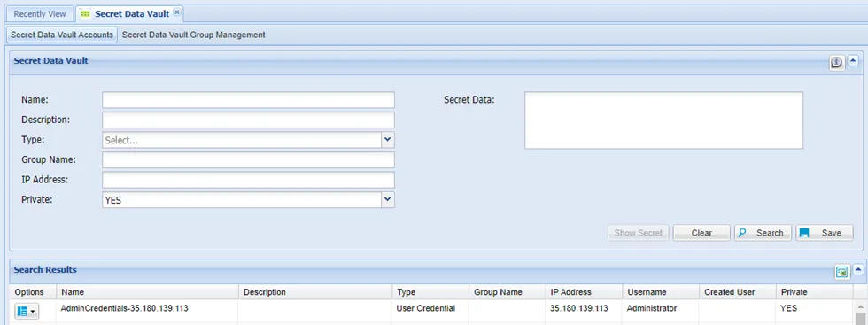Open options menu for AdminCredentials-35.180.139.113 row
The image size is (868, 325).
coord(26,312)
